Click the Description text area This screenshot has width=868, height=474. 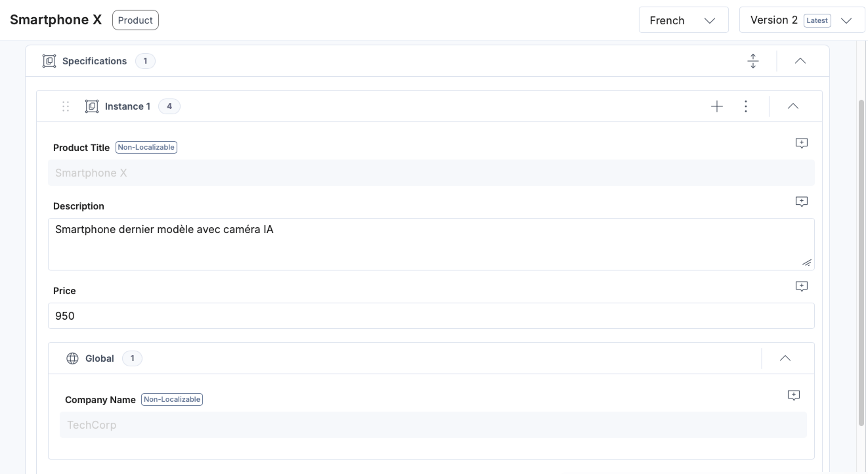point(431,244)
